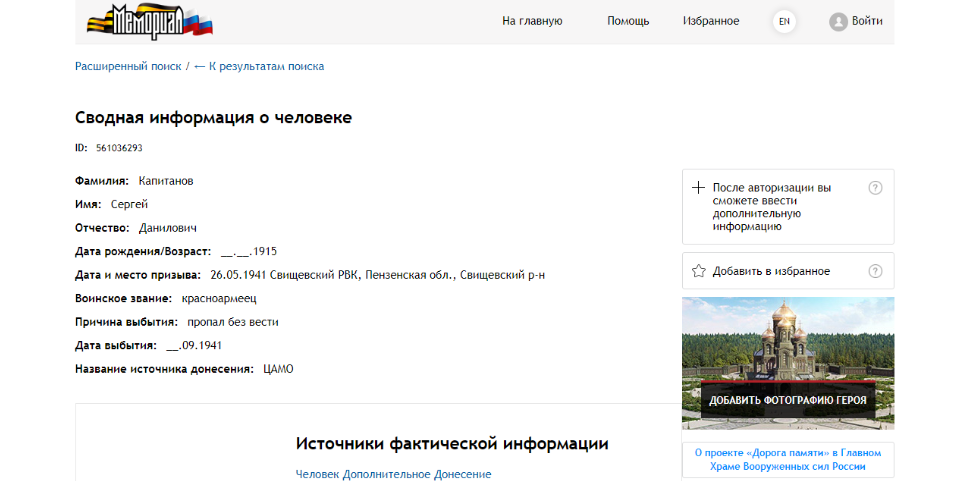Open the Избранное menu item
Viewport: 956px width, 481px height.
tap(711, 21)
